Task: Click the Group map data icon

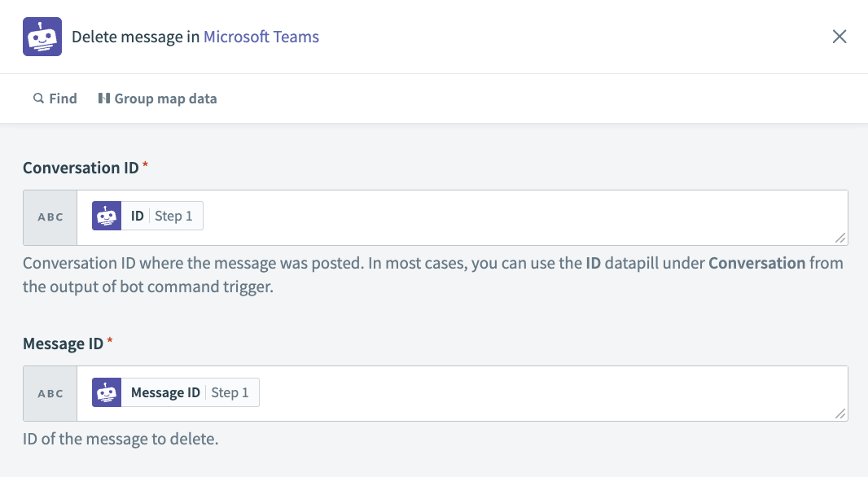Action: (104, 98)
